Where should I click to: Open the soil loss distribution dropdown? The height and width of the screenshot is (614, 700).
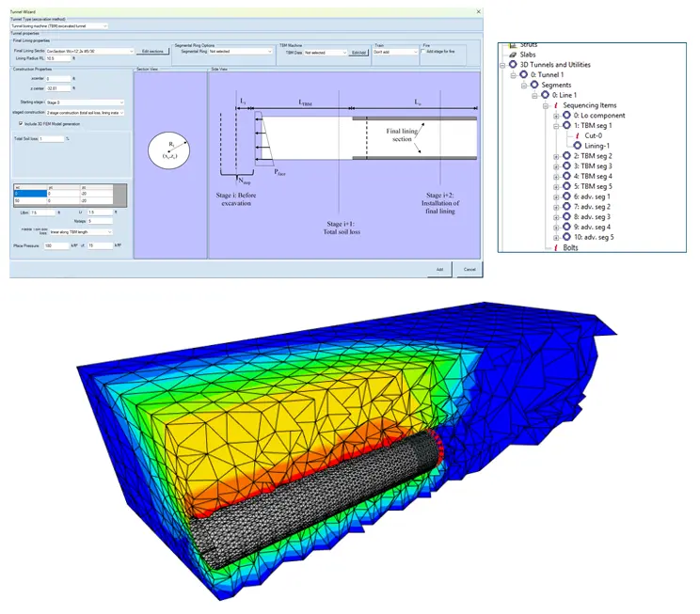pos(81,232)
